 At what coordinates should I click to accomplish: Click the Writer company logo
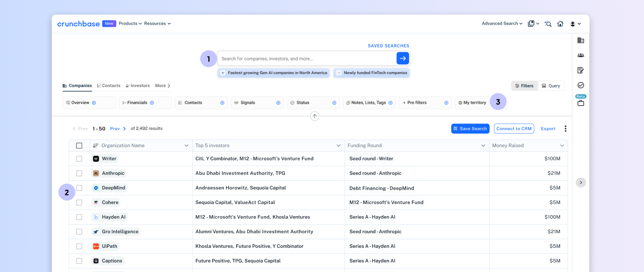click(96, 159)
